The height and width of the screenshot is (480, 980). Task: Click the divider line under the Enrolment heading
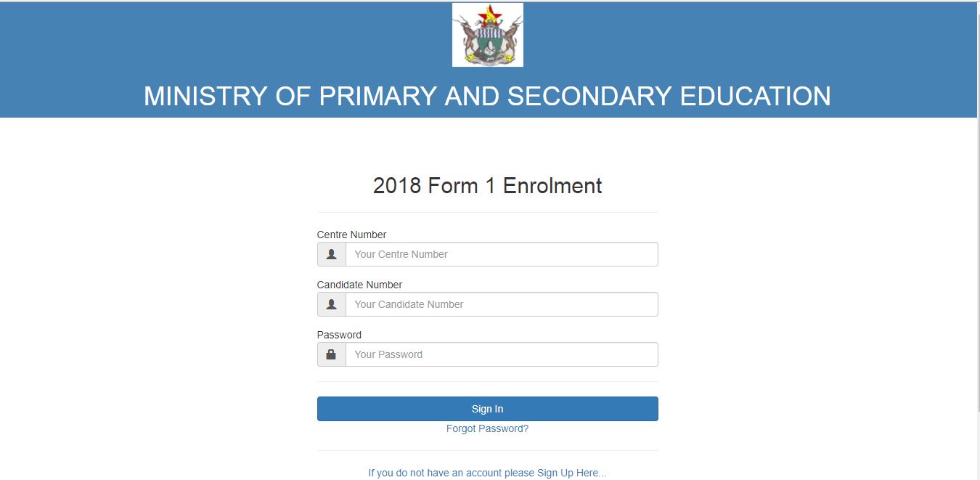[488, 212]
